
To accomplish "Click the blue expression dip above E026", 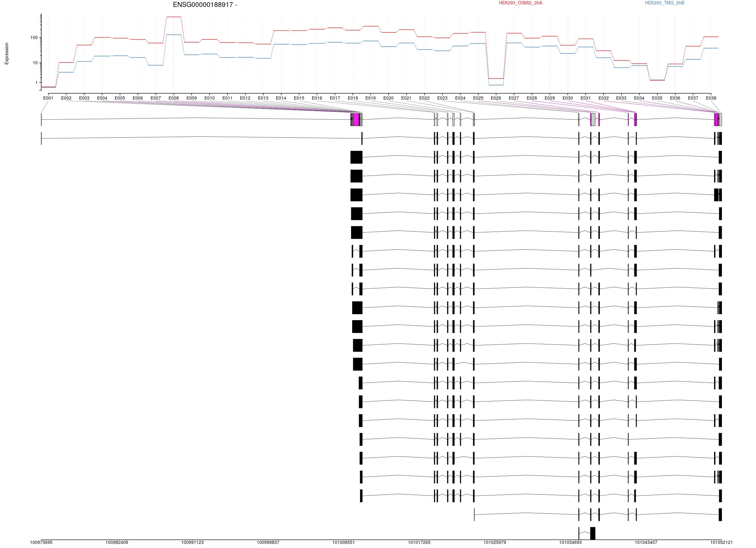I will pyautogui.click(x=496, y=85).
